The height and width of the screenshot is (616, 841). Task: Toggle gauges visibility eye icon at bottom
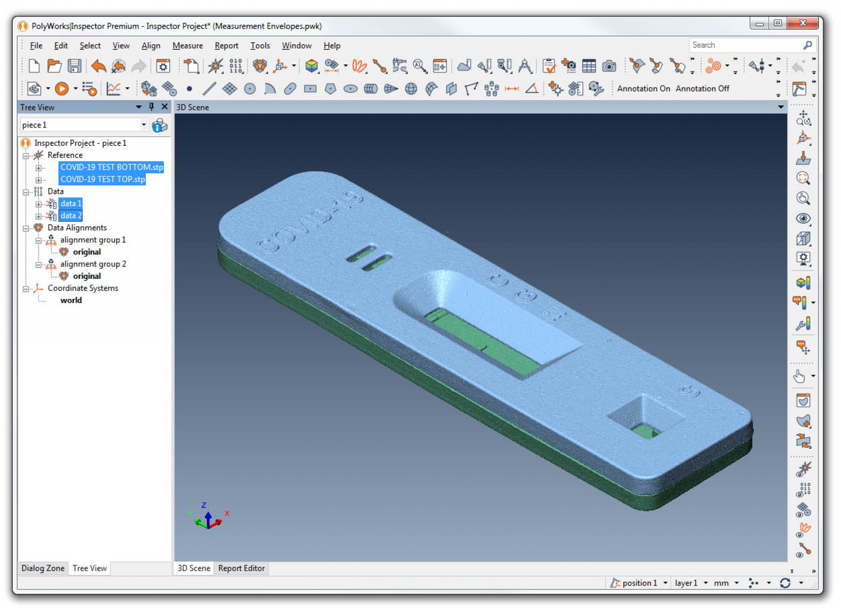pyautogui.click(x=804, y=550)
